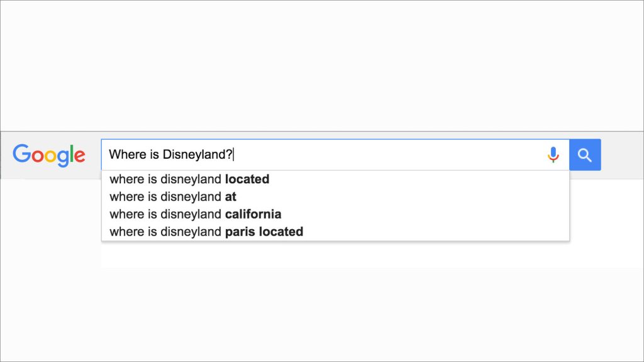The width and height of the screenshot is (644, 362).
Task: Choose suggestion "where is disneyland at"
Action: pos(172,197)
